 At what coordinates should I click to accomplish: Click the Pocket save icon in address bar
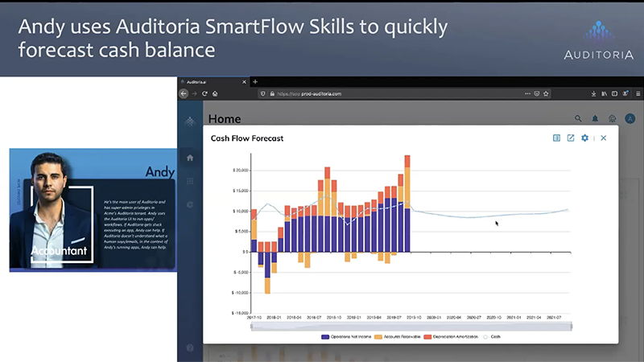point(537,93)
